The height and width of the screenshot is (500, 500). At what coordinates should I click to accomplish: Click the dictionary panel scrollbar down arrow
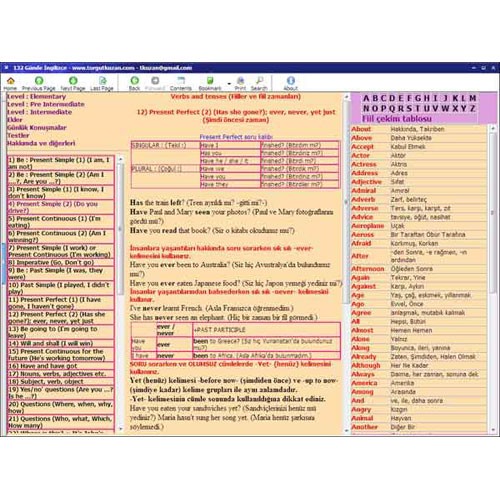pyautogui.click(x=493, y=430)
